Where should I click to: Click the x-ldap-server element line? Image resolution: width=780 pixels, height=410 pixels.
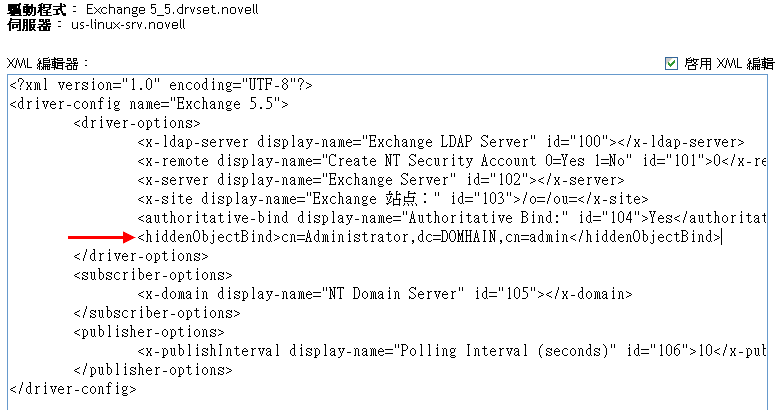pyautogui.click(x=440, y=142)
